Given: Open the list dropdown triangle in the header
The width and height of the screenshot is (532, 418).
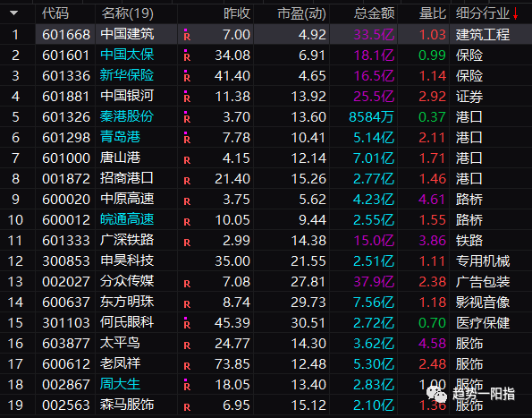Looking at the screenshot, I should coord(14,13).
